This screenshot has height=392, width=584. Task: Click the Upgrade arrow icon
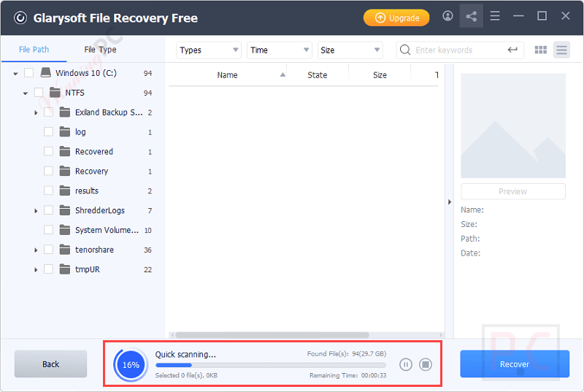(380, 18)
